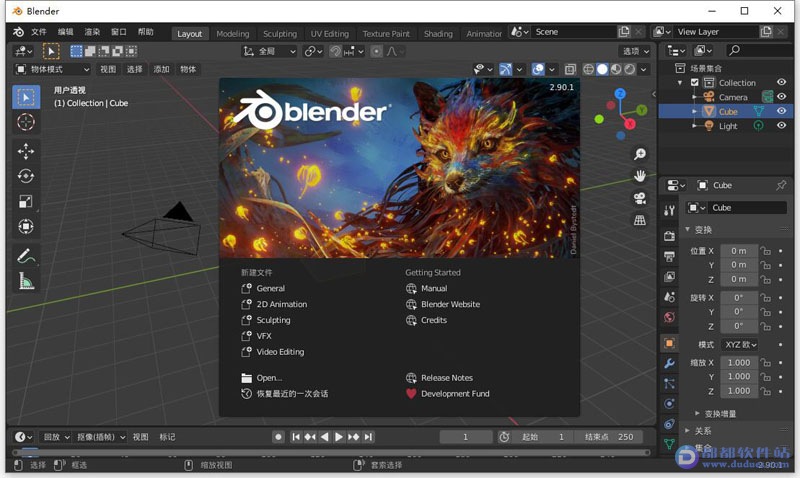800x478 pixels.
Task: Hide the Cube in viewport
Action: click(781, 111)
